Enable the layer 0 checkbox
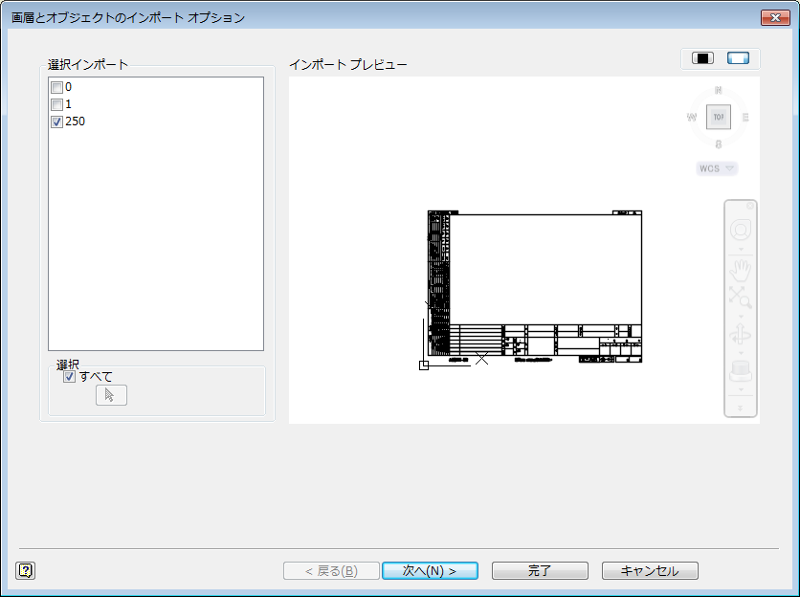Screen dimensions: 800x597 57,87
